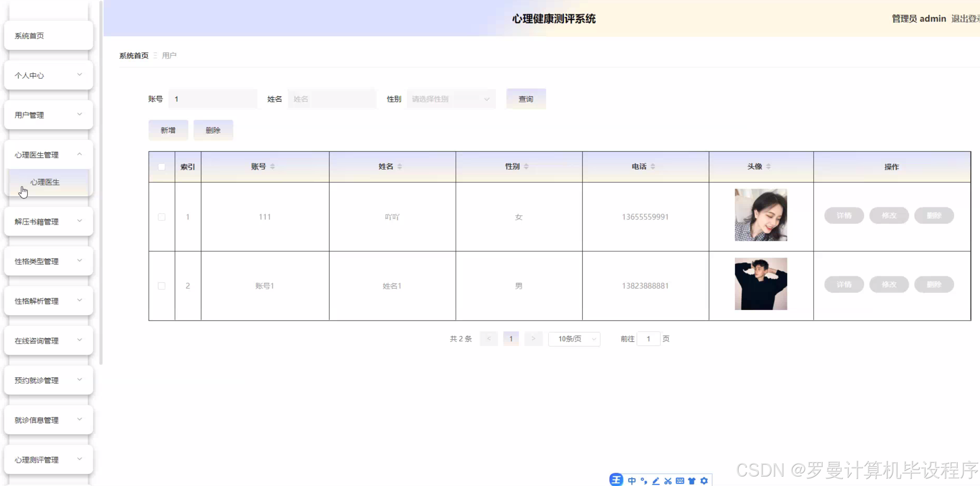The height and width of the screenshot is (486, 980).
Task: Click the scissors icon in IME toolbar
Action: pos(668,481)
